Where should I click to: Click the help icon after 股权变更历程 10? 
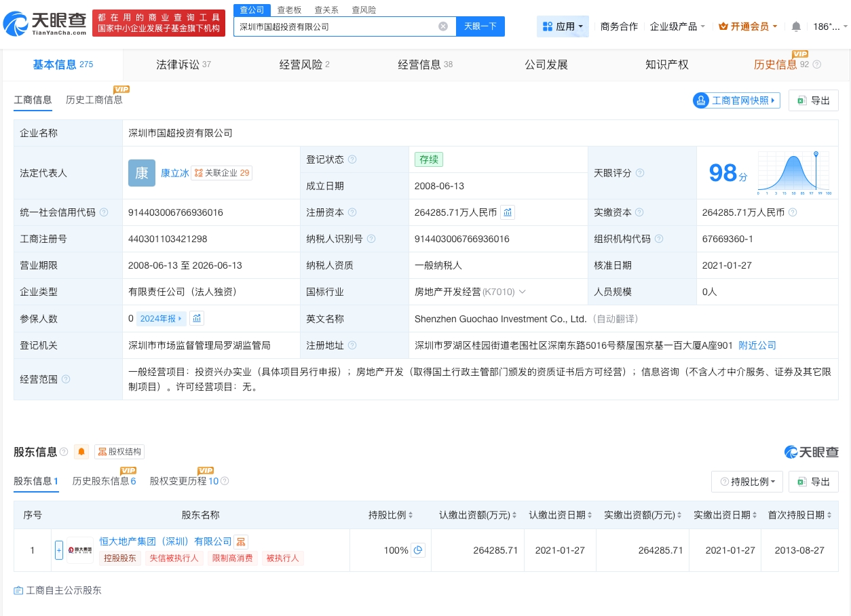tap(225, 481)
